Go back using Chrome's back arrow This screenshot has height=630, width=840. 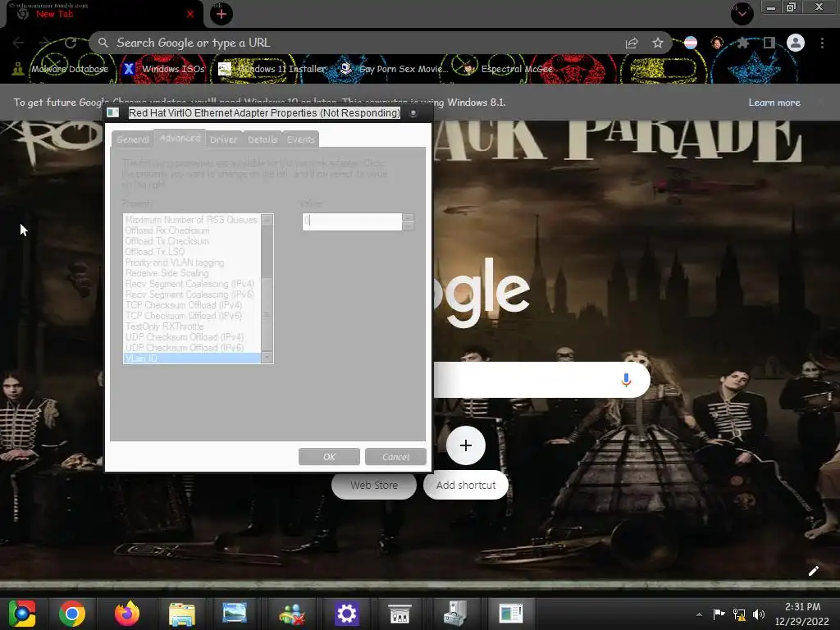[18, 43]
